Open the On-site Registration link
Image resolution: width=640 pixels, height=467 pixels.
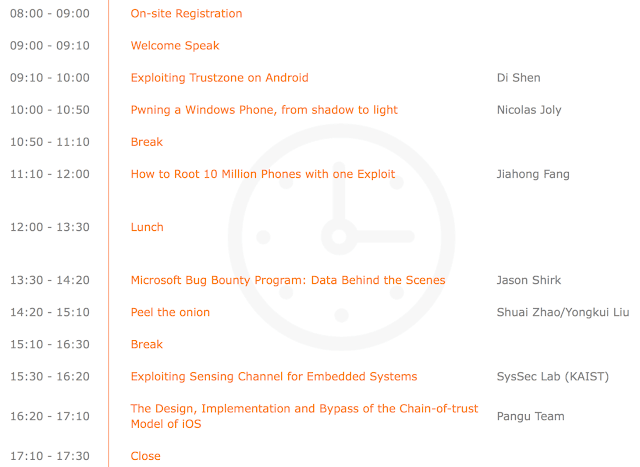[186, 14]
